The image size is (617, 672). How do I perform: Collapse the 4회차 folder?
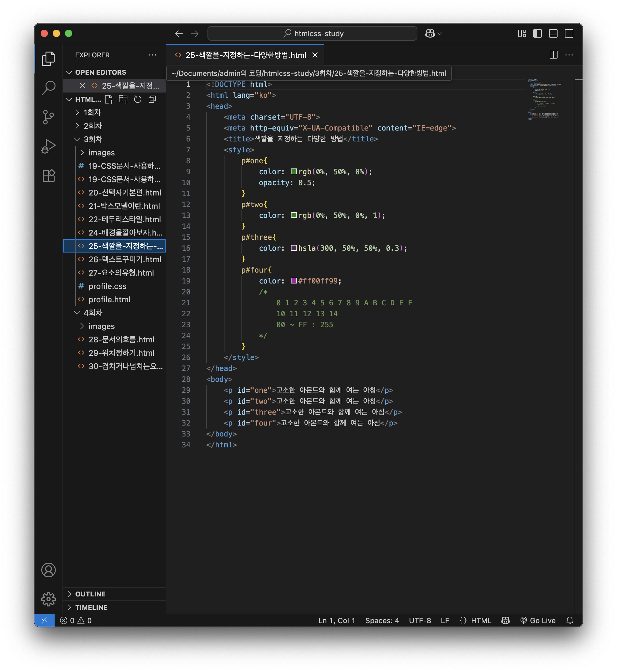tap(93, 313)
